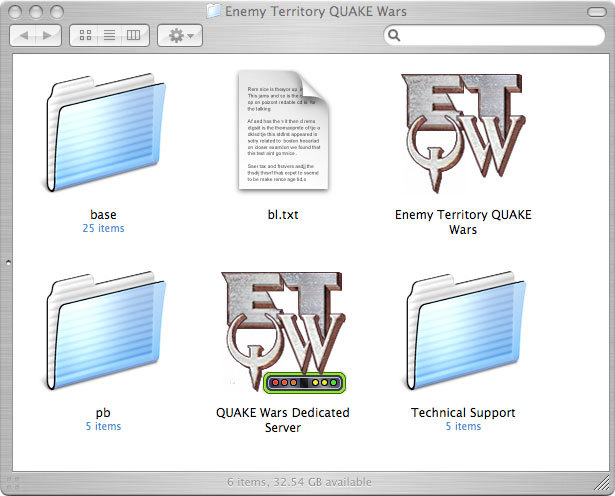
Task: Click the close window button
Action: (15, 12)
